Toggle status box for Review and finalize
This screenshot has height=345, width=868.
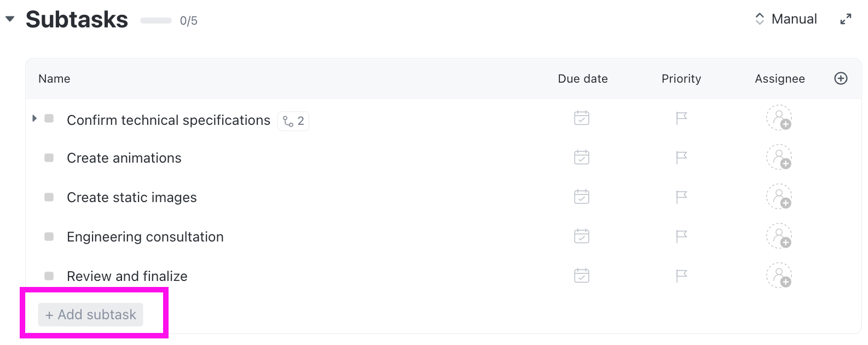(49, 276)
